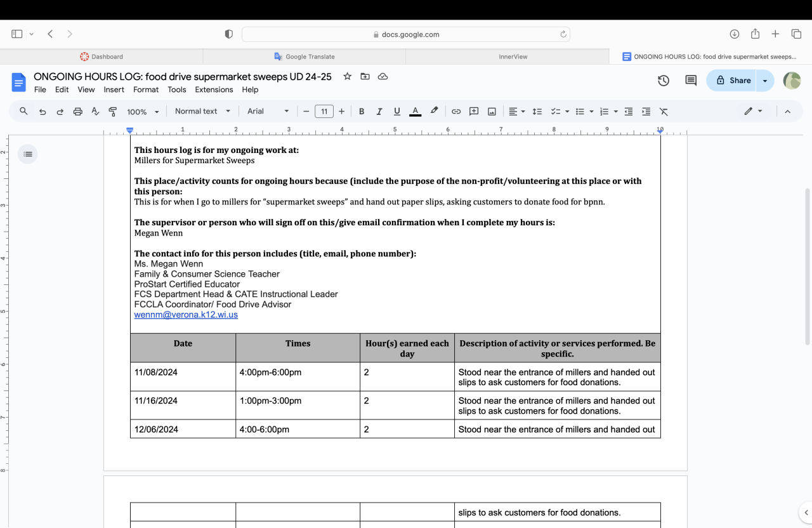Click the clear formatting icon

click(x=664, y=112)
